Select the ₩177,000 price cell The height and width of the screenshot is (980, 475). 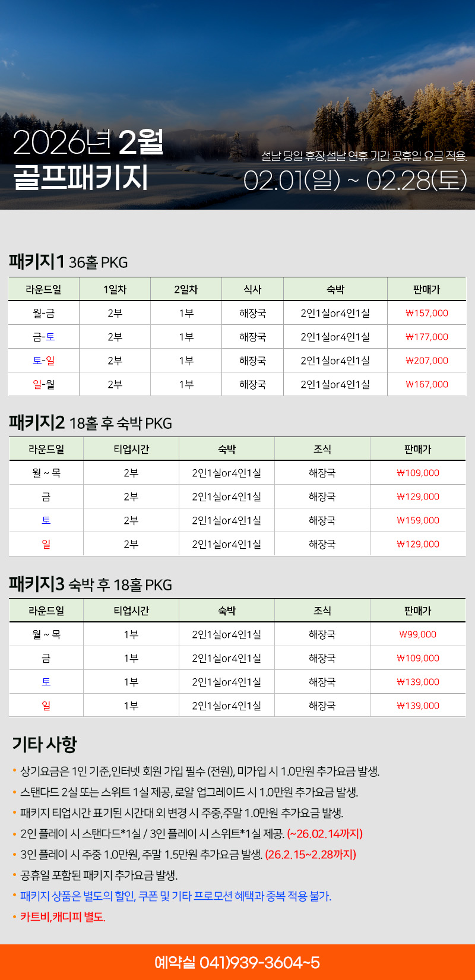point(427,337)
